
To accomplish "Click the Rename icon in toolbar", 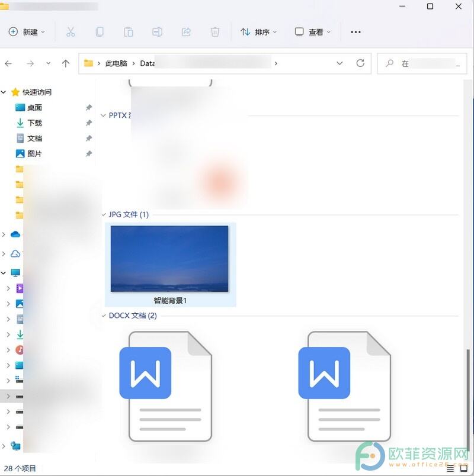I will 157,32.
